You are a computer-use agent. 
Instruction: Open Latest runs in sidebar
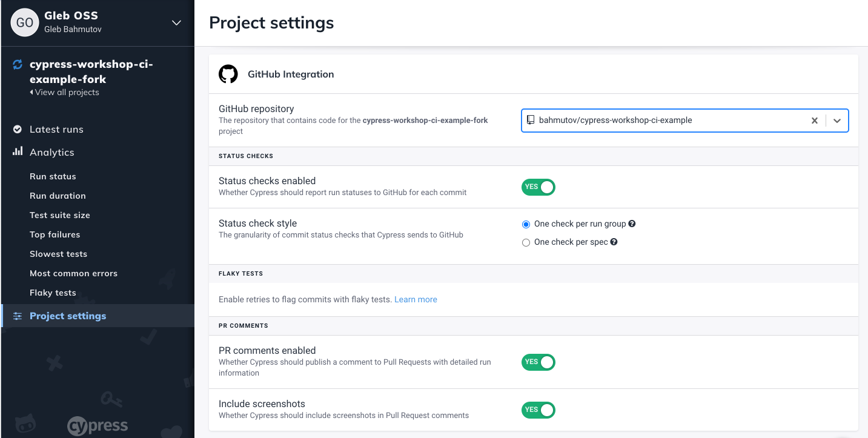tap(56, 129)
